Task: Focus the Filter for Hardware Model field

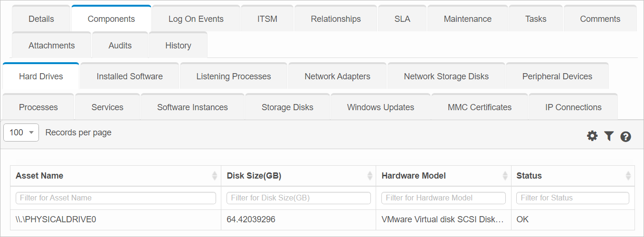Action: pyautogui.click(x=443, y=198)
